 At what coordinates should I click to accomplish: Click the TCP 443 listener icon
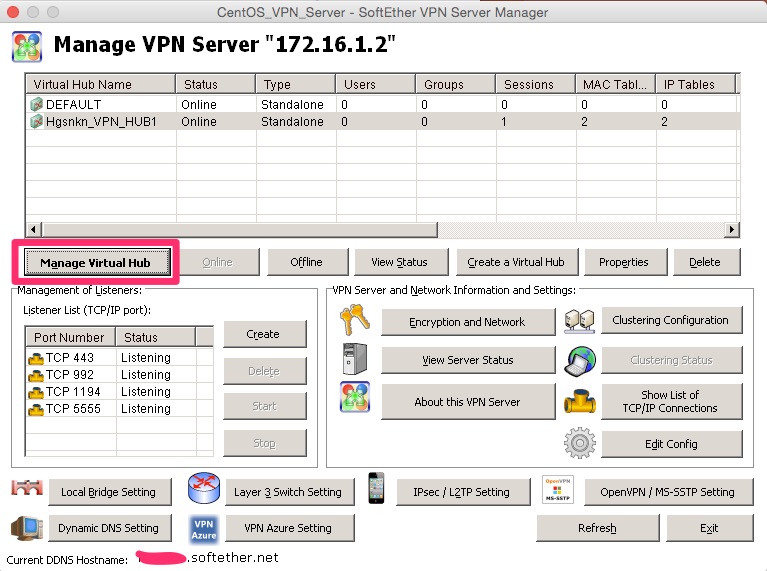pyautogui.click(x=36, y=359)
